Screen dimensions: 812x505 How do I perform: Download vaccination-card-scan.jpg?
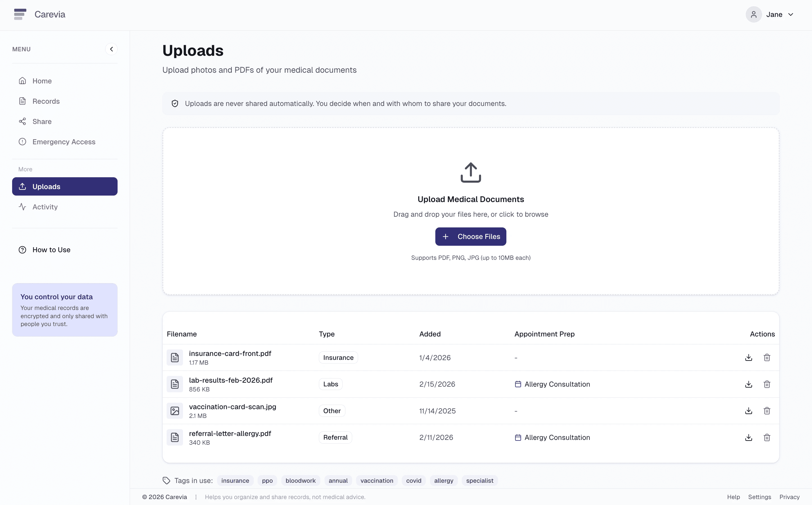click(749, 411)
